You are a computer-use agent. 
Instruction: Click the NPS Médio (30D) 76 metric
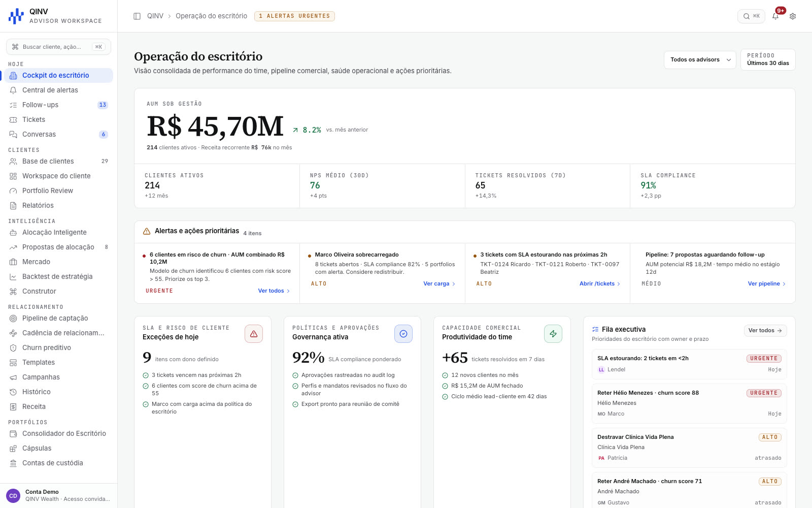[x=382, y=186]
